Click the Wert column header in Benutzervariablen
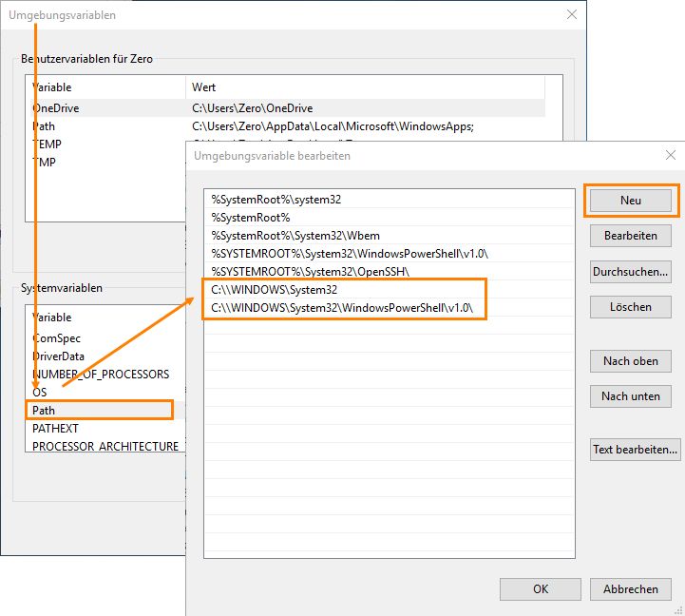The width and height of the screenshot is (685, 616). coord(365,87)
